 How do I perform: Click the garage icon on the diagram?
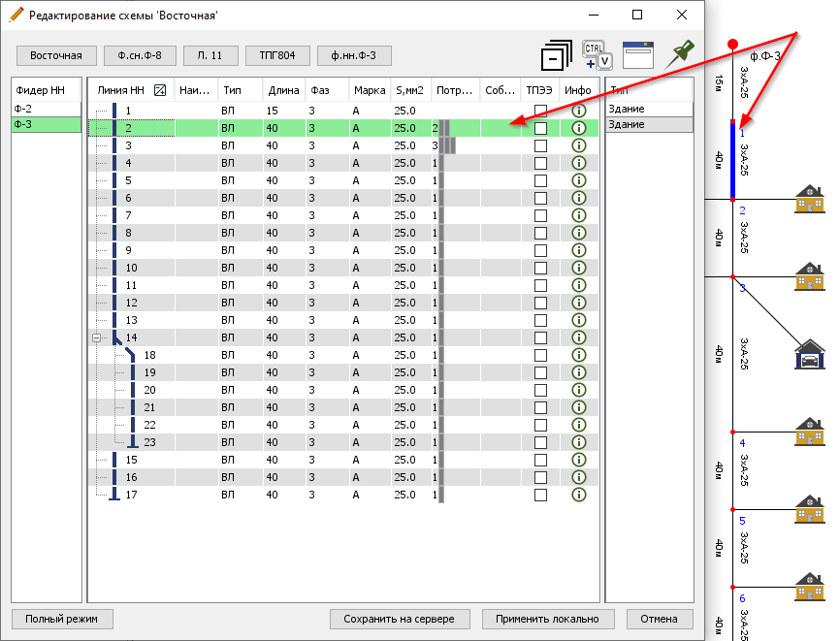810,354
